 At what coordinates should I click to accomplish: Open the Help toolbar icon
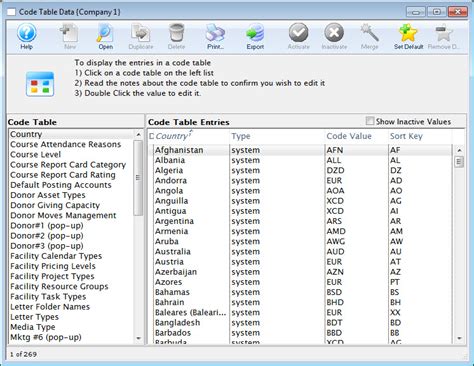26,37
